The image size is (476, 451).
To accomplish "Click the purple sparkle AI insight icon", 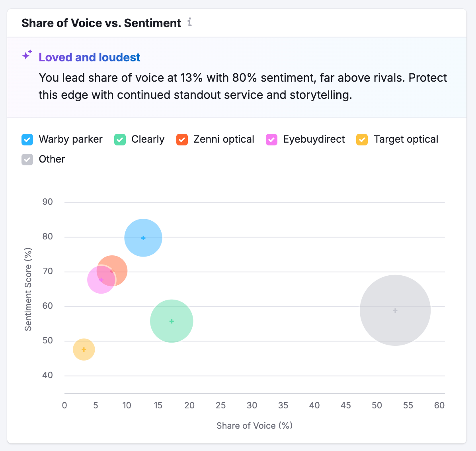I will tap(27, 55).
